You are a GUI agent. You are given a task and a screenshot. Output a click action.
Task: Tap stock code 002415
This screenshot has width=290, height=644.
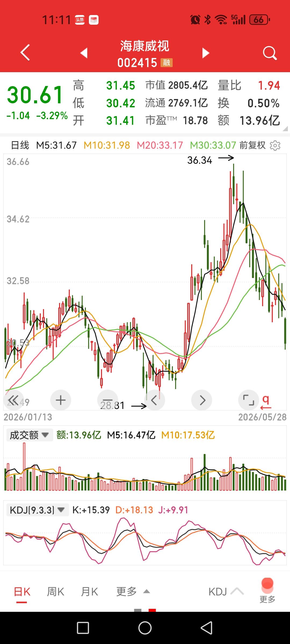[137, 63]
